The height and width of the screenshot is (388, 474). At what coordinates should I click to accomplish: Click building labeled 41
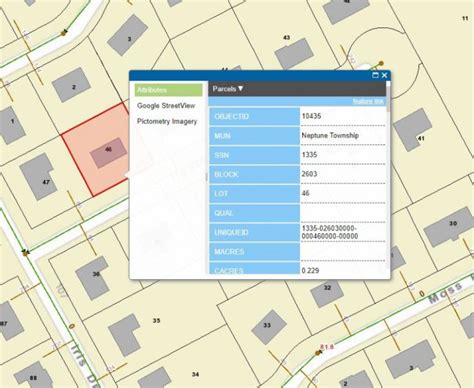pyautogui.click(x=412, y=130)
